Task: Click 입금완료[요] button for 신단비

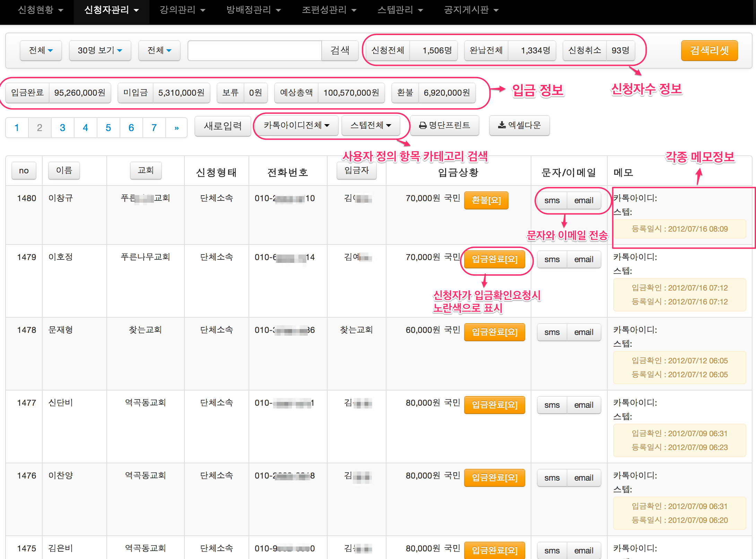Action: click(494, 405)
